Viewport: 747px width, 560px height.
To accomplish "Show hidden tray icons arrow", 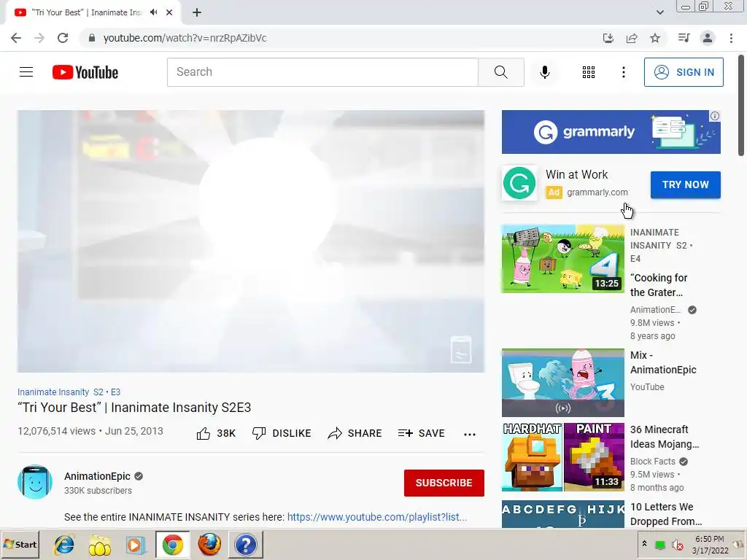I will coord(644,544).
